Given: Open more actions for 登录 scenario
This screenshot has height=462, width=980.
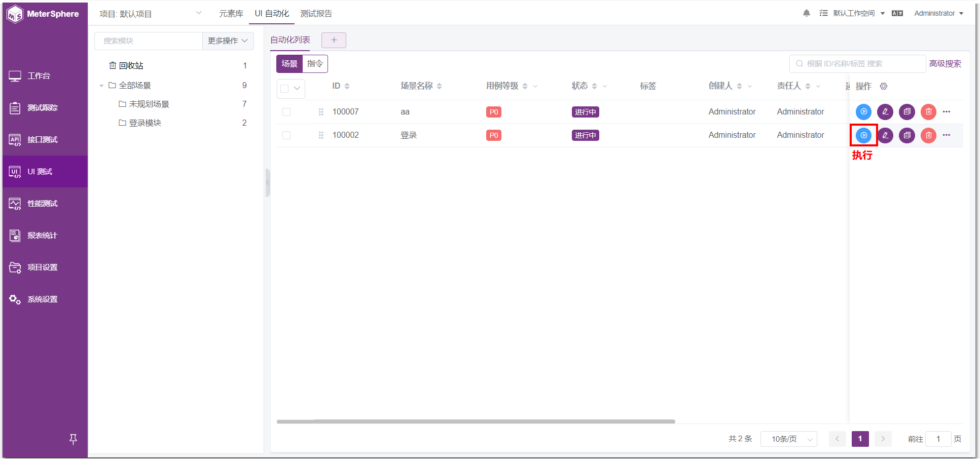Looking at the screenshot, I should tap(947, 135).
